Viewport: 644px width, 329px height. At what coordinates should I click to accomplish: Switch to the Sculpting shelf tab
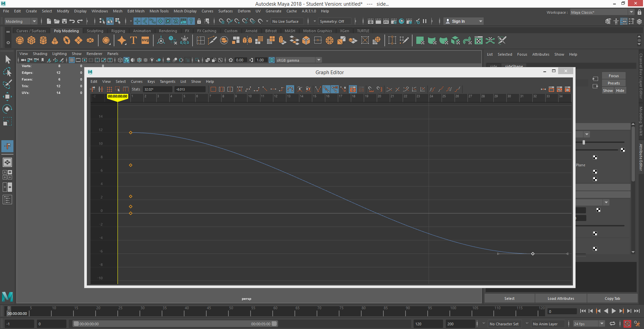tap(95, 31)
